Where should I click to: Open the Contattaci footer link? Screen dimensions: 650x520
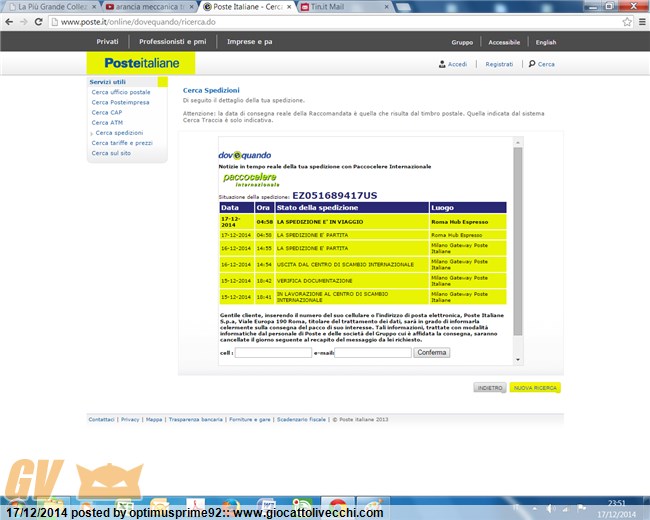coord(101,420)
